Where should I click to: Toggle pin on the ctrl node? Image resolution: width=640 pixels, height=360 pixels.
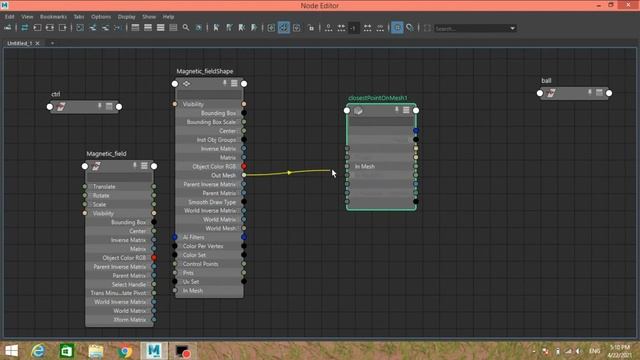click(x=100, y=106)
